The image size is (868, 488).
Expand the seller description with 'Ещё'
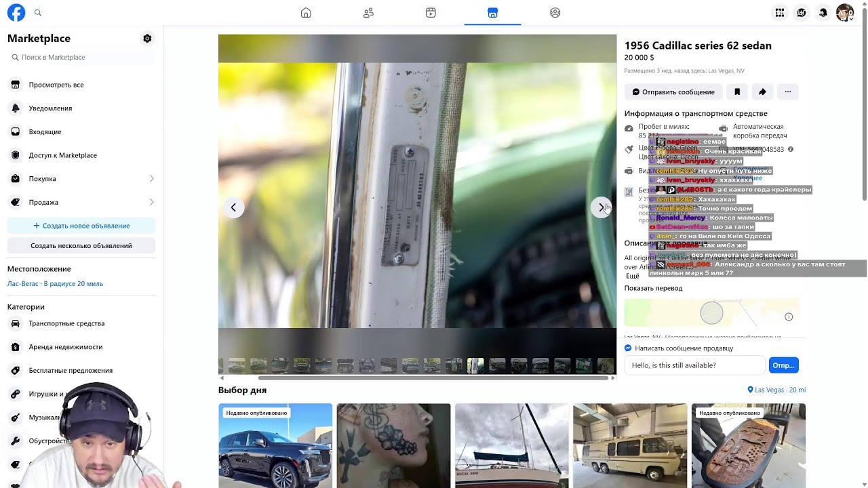pyautogui.click(x=632, y=276)
